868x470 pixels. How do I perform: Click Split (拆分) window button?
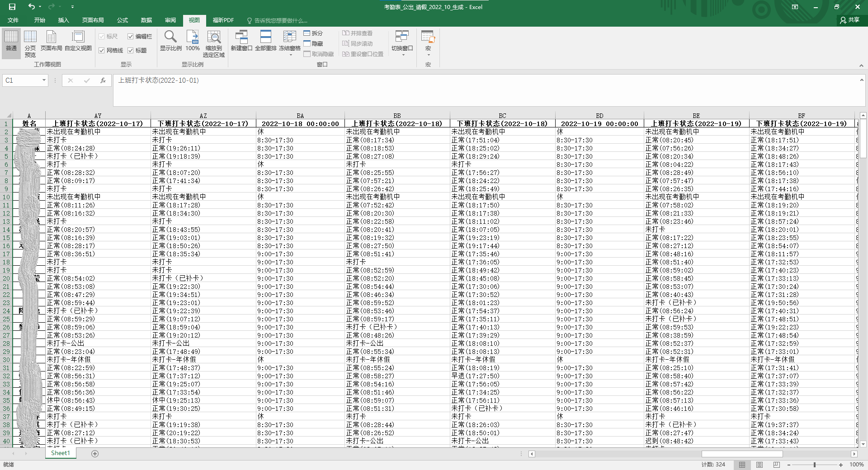[x=313, y=33]
